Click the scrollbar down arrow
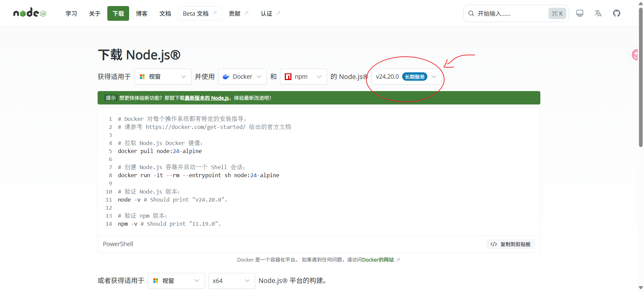The image size is (644, 291). 641,288
